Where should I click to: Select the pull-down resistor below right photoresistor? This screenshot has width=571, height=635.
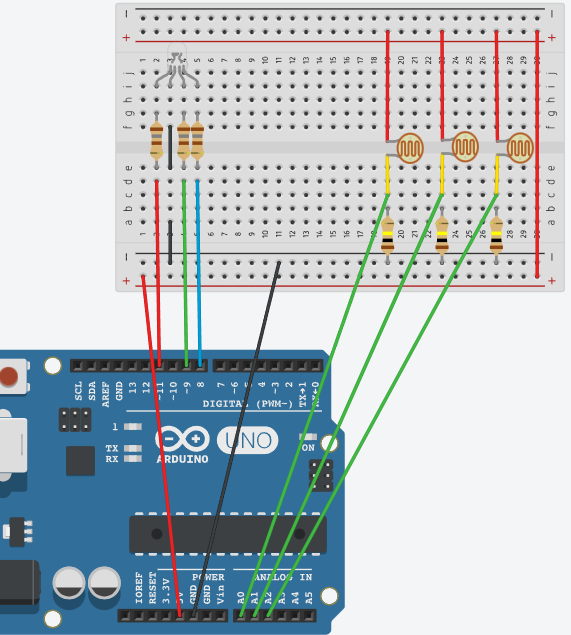click(496, 236)
